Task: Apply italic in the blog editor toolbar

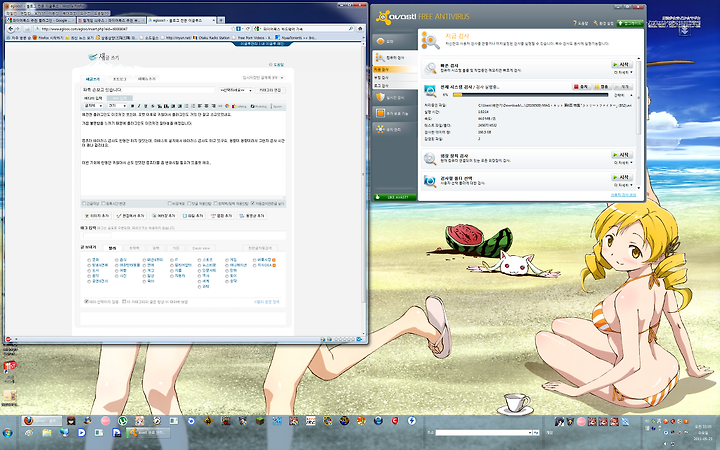Action: pos(139,106)
